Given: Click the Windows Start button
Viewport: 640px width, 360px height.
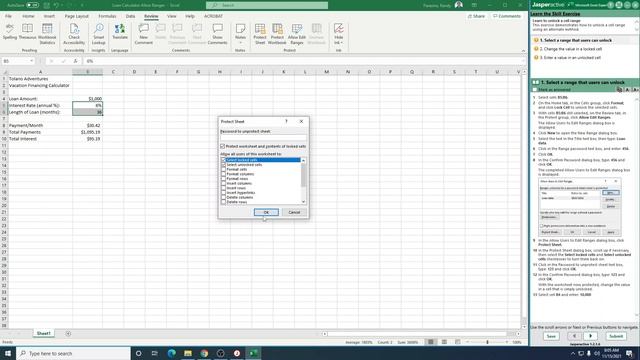Looking at the screenshot, I should [8, 353].
